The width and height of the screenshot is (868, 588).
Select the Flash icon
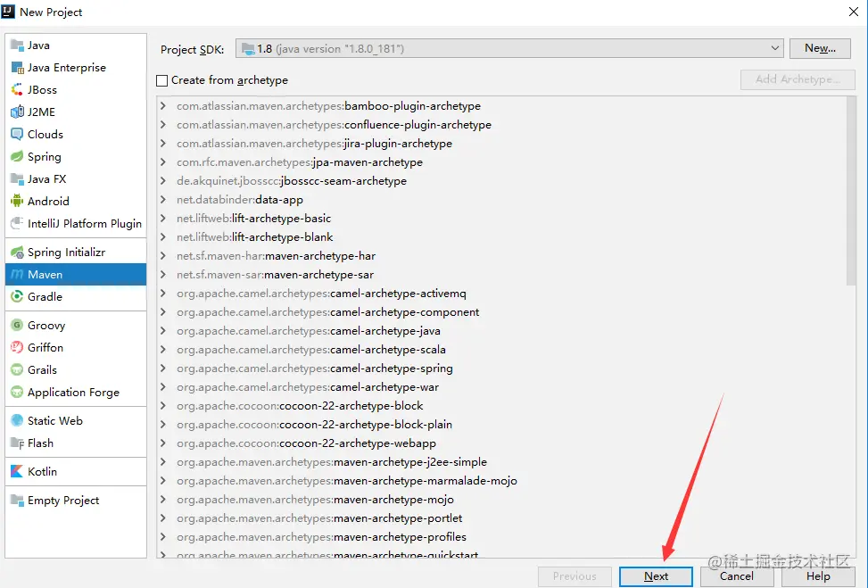(17, 443)
